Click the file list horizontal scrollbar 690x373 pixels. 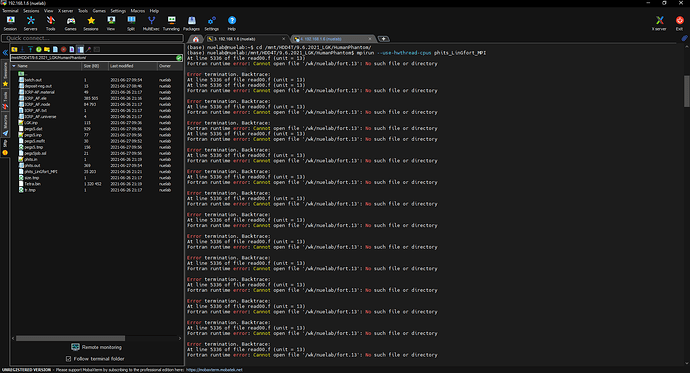click(x=70, y=338)
